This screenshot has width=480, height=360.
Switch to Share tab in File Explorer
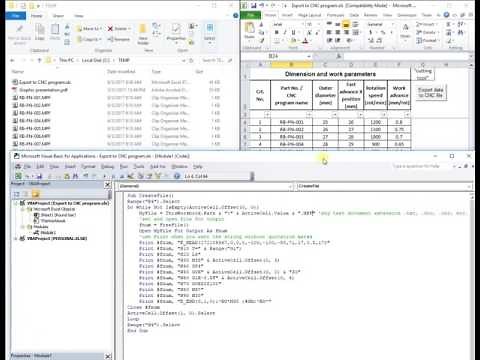pos(58,16)
